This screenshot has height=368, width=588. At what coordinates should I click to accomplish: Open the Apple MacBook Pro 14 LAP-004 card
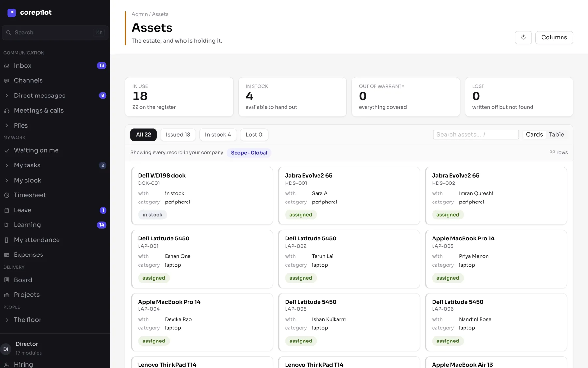pyautogui.click(x=202, y=322)
